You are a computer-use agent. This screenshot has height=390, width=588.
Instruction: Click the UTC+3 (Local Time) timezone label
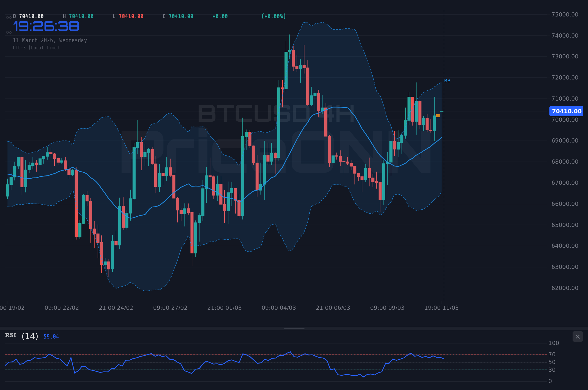pyautogui.click(x=36, y=48)
